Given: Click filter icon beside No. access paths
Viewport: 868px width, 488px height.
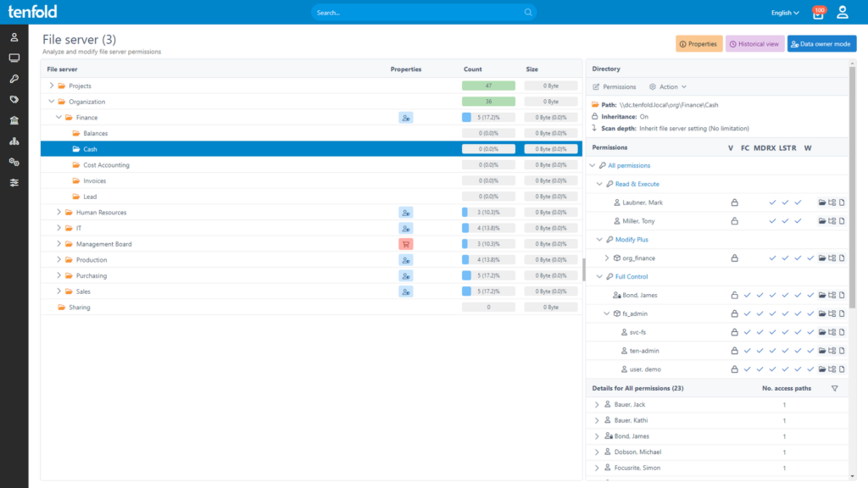Looking at the screenshot, I should click(x=834, y=388).
